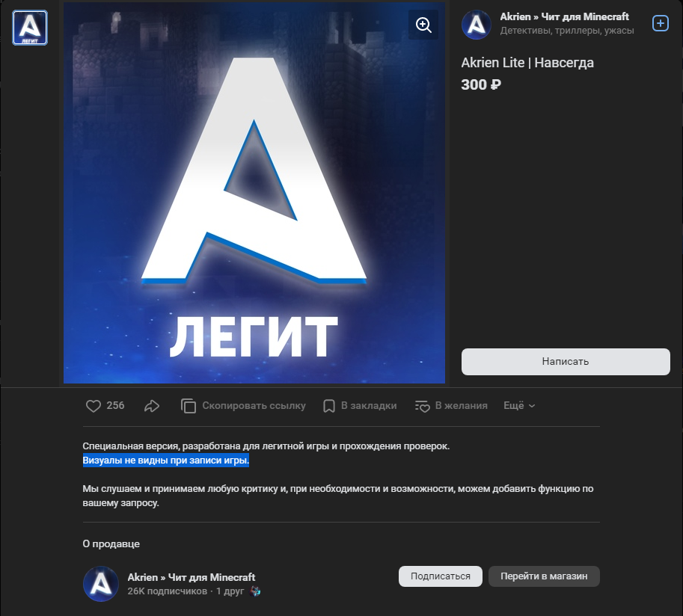Click the Детективы, триллеры, ужасы category text
Image resolution: width=683 pixels, height=616 pixels.
pos(567,31)
